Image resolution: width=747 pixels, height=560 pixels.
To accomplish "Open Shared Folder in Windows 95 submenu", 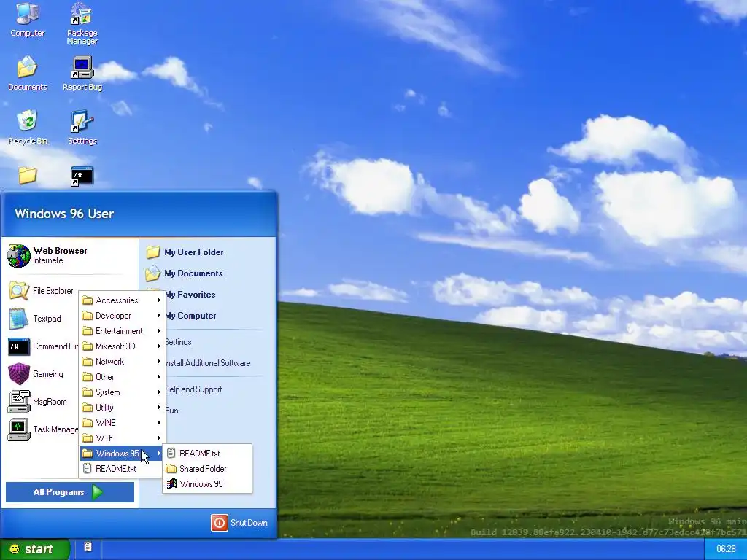I will pos(206,469).
